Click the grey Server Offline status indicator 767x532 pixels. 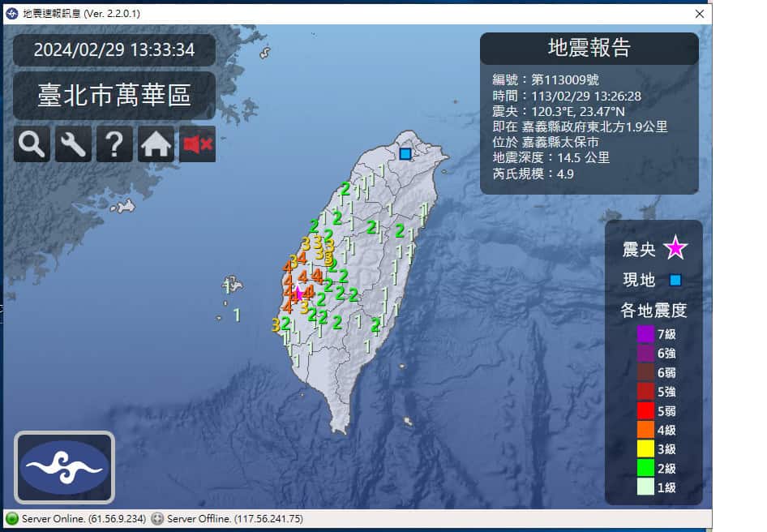point(157,519)
